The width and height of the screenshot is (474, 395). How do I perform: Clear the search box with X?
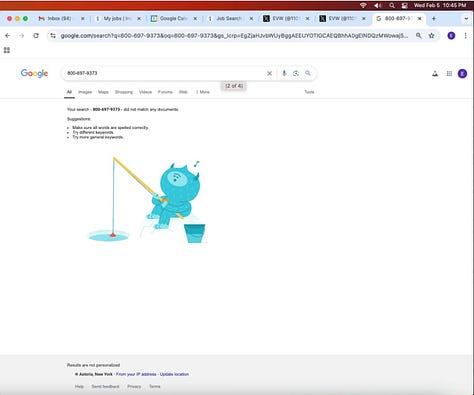click(269, 73)
